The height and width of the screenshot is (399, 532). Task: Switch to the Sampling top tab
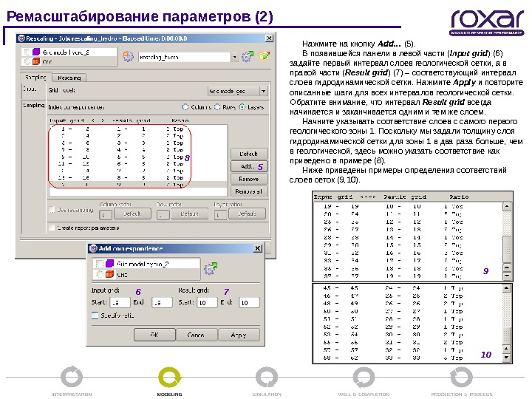[35, 77]
